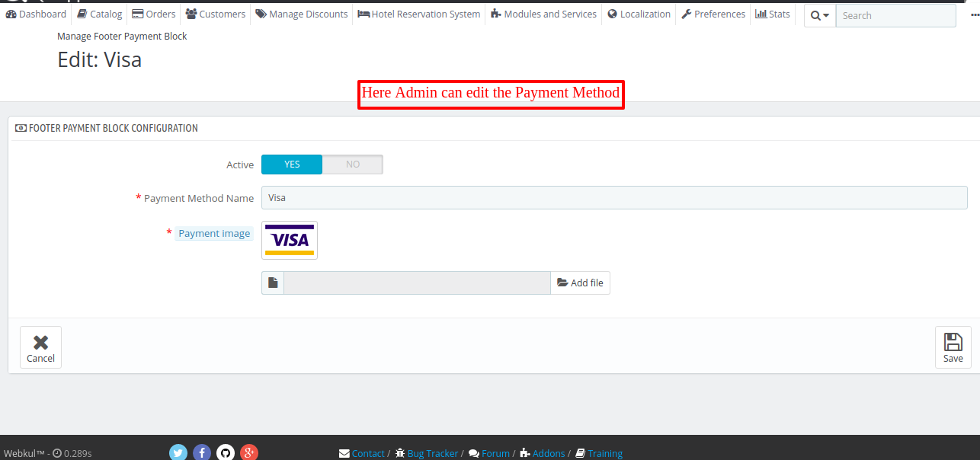Open the Stats menu
This screenshot has height=460, width=980.
point(772,14)
